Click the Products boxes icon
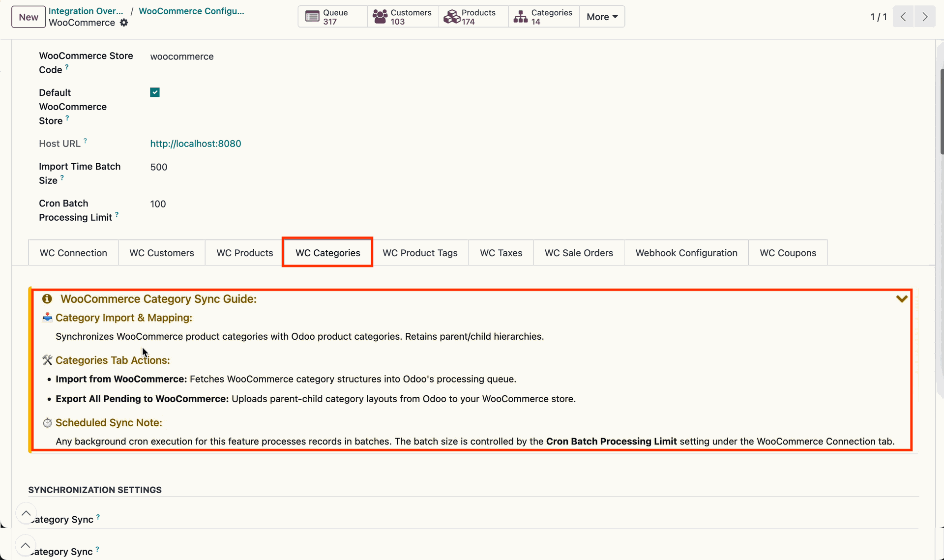This screenshot has height=560, width=944. click(451, 17)
